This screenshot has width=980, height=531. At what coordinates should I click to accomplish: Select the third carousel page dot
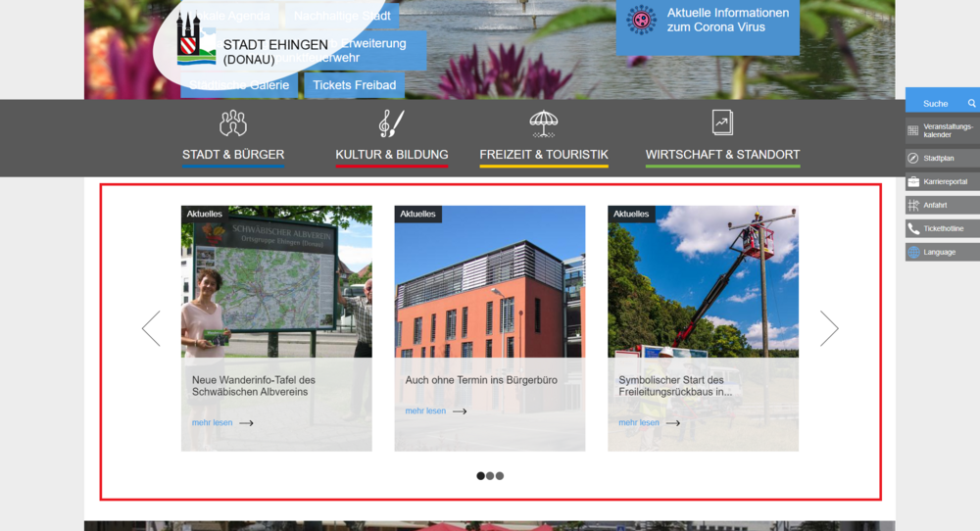click(500, 476)
